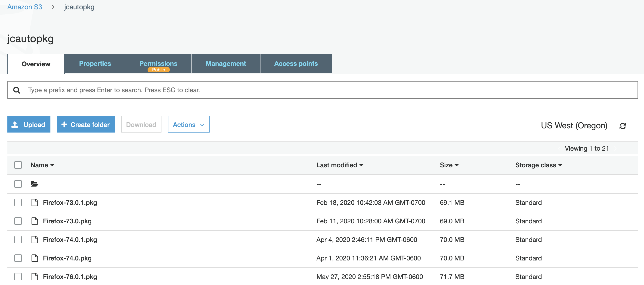The image size is (644, 285).
Task: Sort by the Last modified column
Action: (340, 165)
